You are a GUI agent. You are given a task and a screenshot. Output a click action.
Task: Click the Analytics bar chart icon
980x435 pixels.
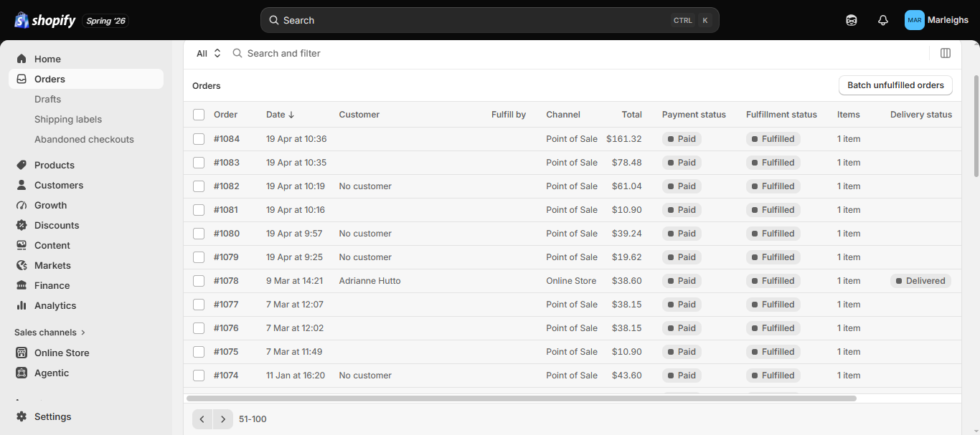click(22, 305)
